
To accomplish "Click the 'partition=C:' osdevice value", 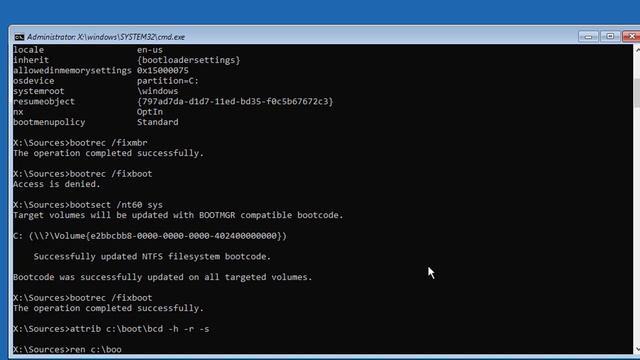I will coord(168,81).
